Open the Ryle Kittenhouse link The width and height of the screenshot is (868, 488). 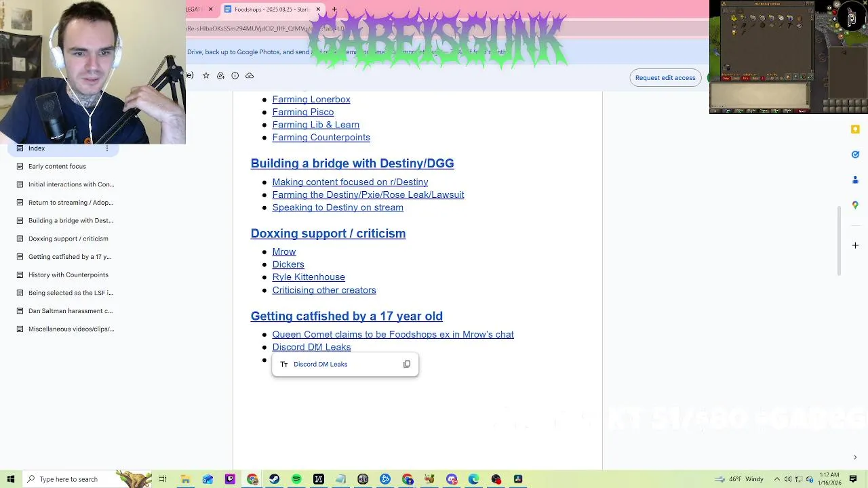[309, 277]
